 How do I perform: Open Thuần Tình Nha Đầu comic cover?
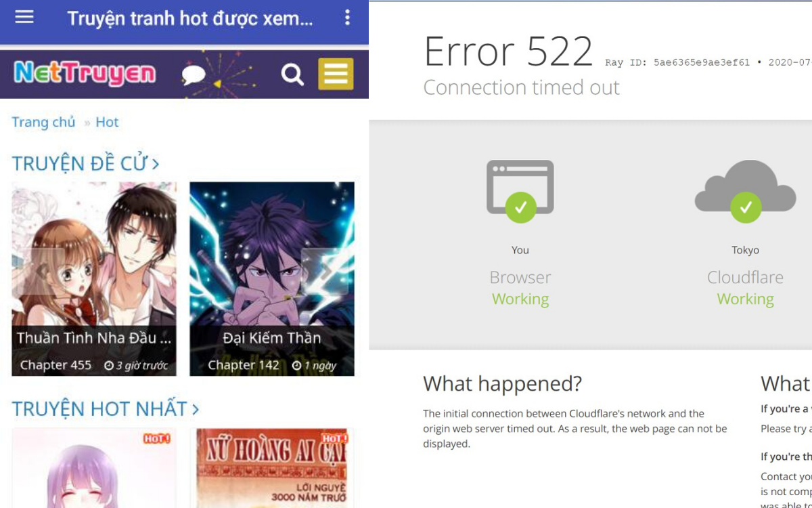coord(94,257)
